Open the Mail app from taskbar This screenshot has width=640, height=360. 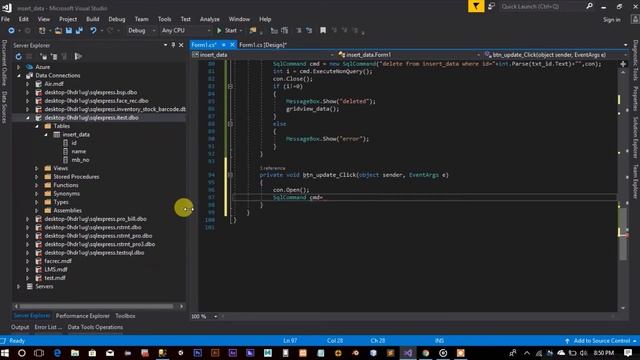[110, 353]
